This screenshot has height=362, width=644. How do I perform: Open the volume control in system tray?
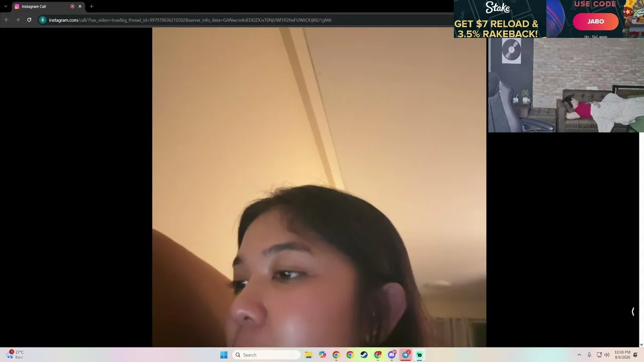pyautogui.click(x=607, y=355)
